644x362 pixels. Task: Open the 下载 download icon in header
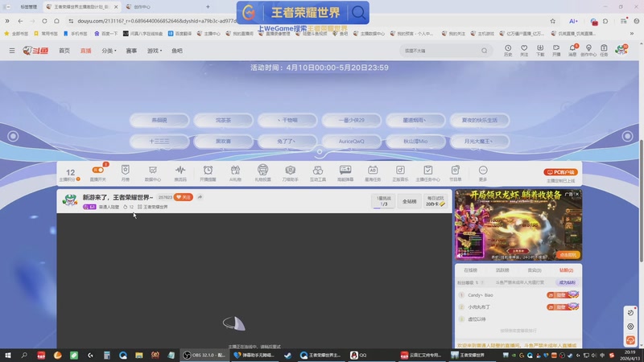coord(540,50)
